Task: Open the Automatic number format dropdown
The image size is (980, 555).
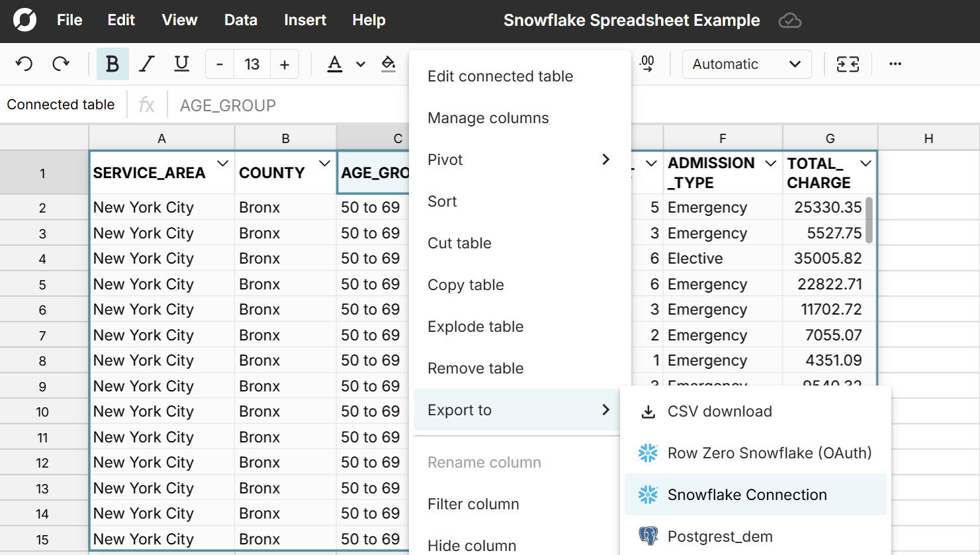Action: [x=746, y=64]
